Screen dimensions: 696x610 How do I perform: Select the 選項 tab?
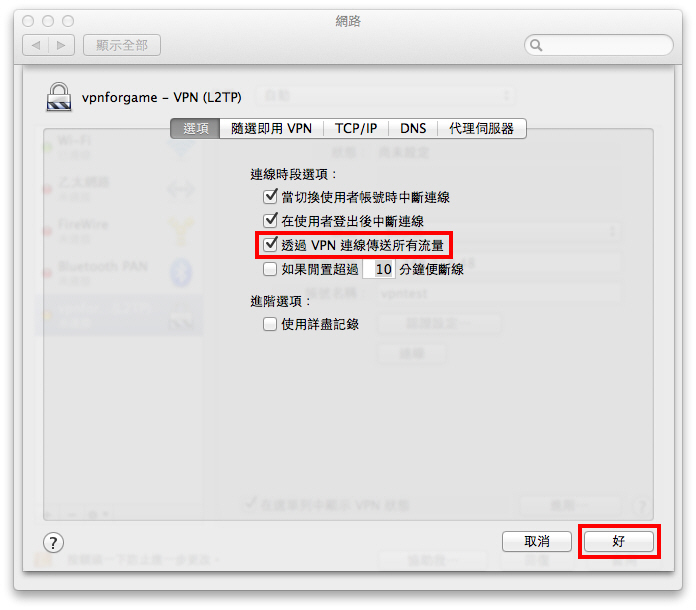(195, 128)
